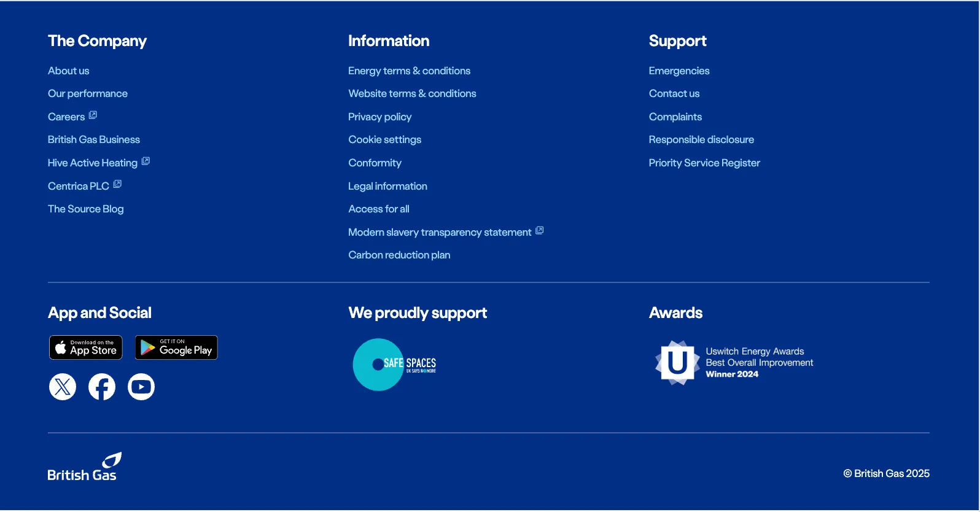Go to Contact us page
Viewport: 980px width, 512px height.
coord(674,94)
